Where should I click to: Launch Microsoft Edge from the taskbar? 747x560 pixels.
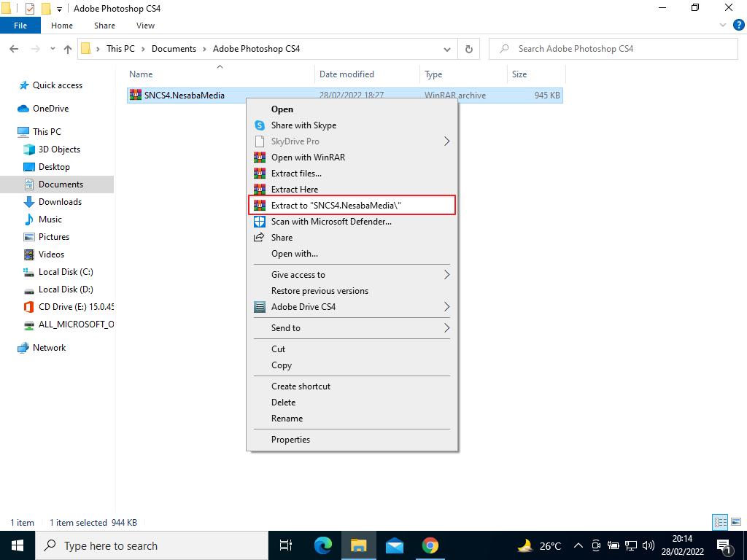pyautogui.click(x=323, y=545)
